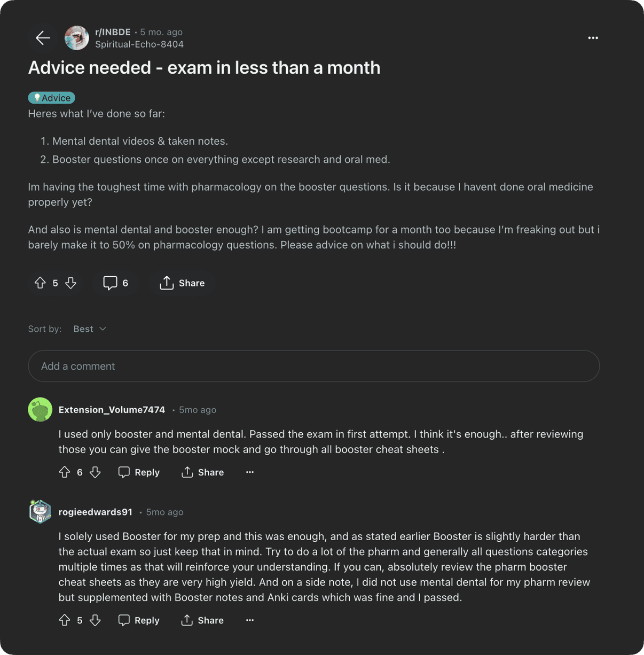Open the r/INBDE subreddit link
Screen dimensions: 644x655
pyautogui.click(x=113, y=32)
